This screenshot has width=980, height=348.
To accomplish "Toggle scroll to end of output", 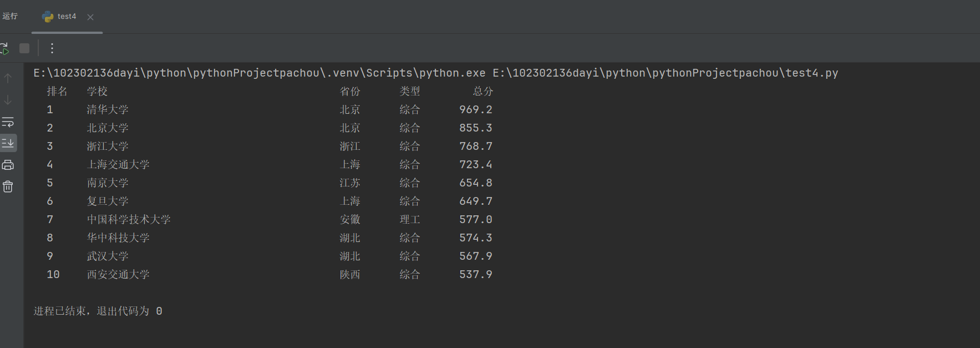I will 8,143.
